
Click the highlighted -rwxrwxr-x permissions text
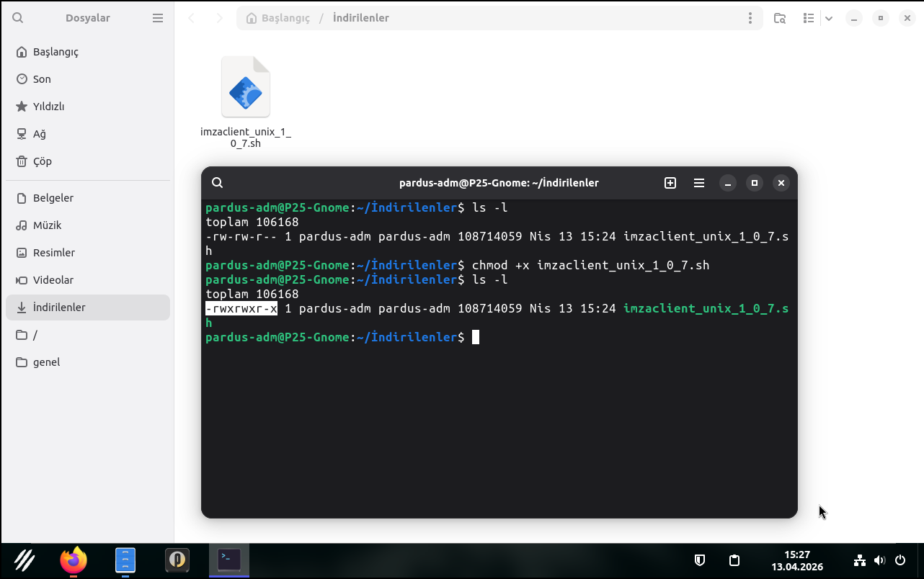point(241,308)
